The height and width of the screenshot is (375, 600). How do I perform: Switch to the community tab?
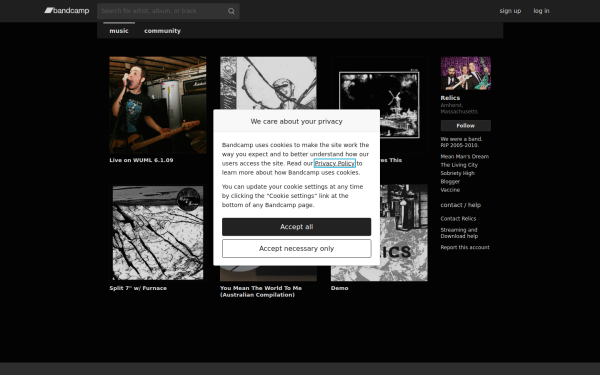(162, 31)
